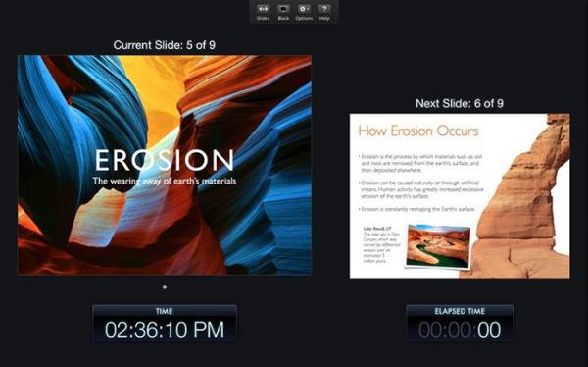Viewport: 588px width, 367px height.
Task: Open the Help question mark icon
Action: pos(324,8)
